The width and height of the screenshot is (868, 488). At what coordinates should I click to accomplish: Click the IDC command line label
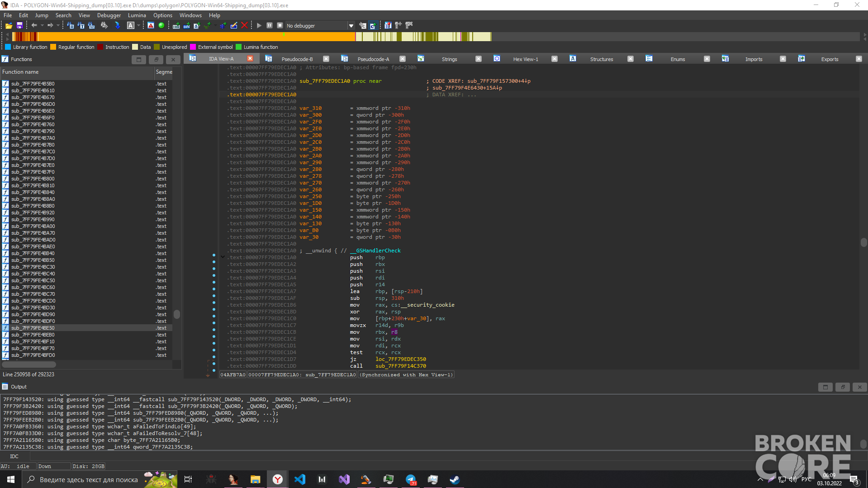point(14,456)
